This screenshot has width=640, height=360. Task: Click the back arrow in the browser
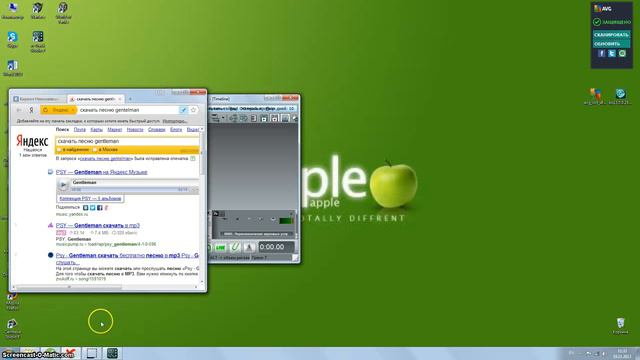point(19,110)
